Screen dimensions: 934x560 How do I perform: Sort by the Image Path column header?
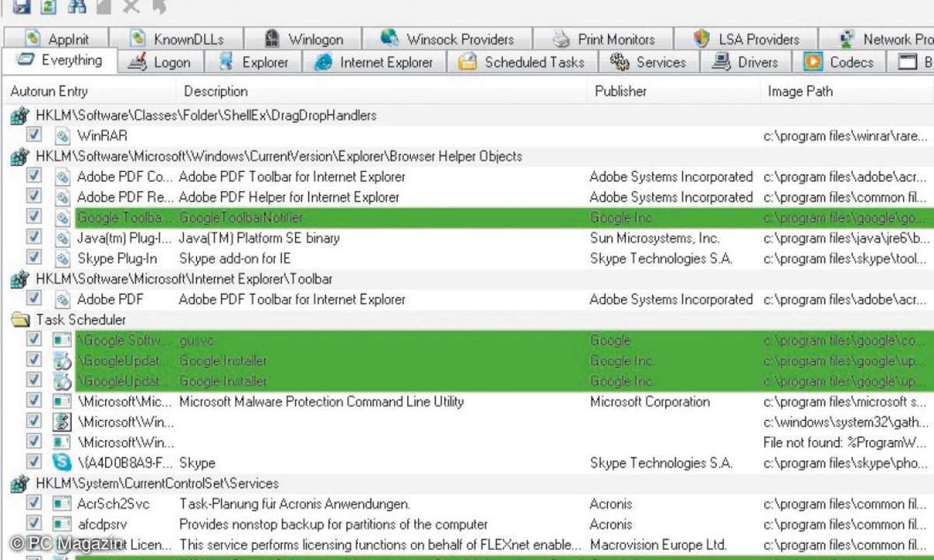click(848, 92)
